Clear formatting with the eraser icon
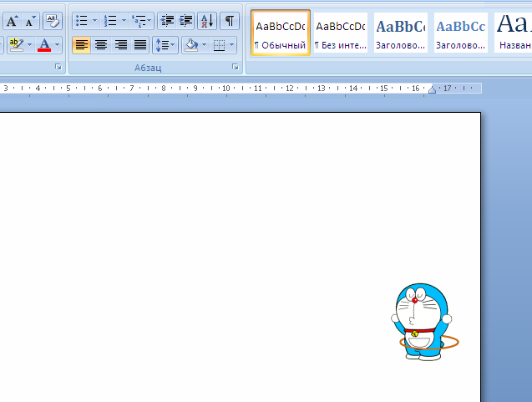Image resolution: width=532 pixels, height=402 pixels. click(53, 21)
